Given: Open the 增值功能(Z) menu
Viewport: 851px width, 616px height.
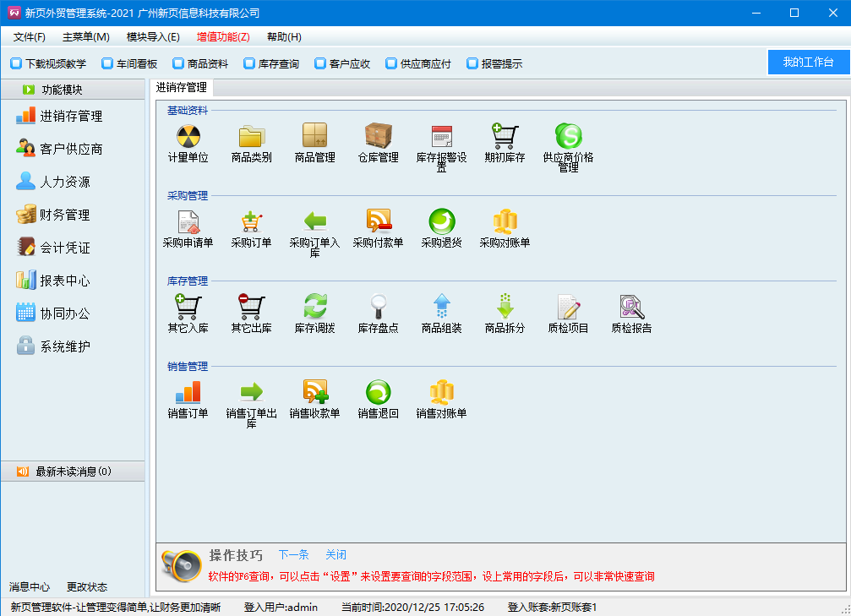Looking at the screenshot, I should [223, 37].
